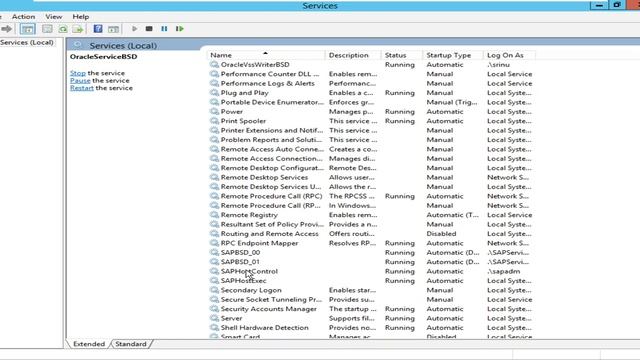Select the SAPHostControl service row
Screen dimensions: 640x360
[x=371, y=271]
